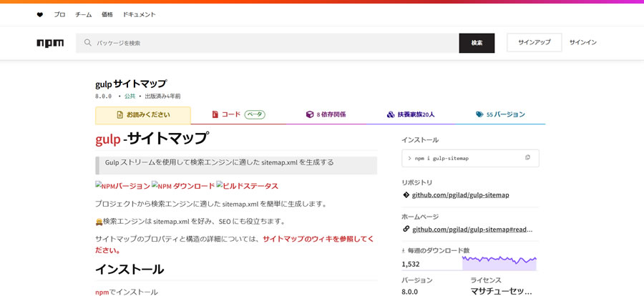Viewport: 644px width, 296px height.
Task: Open the お読みください tab
Action: [x=143, y=115]
